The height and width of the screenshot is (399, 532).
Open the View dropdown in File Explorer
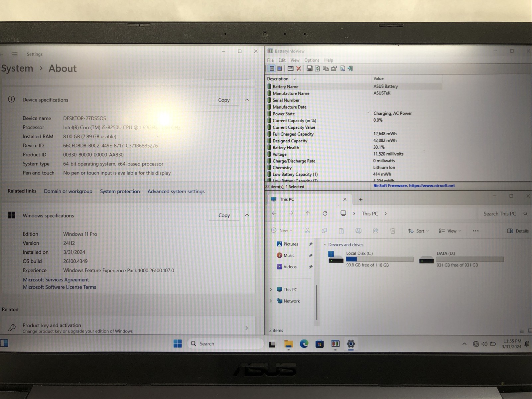click(450, 231)
